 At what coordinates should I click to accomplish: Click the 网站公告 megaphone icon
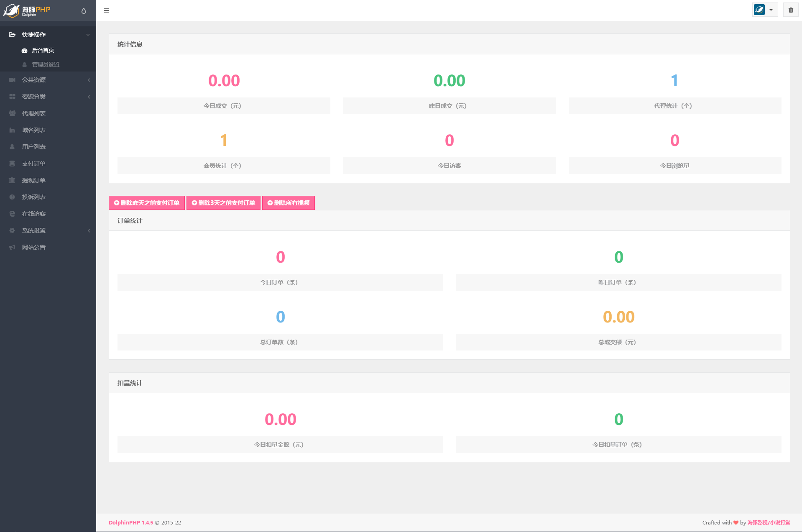click(12, 247)
